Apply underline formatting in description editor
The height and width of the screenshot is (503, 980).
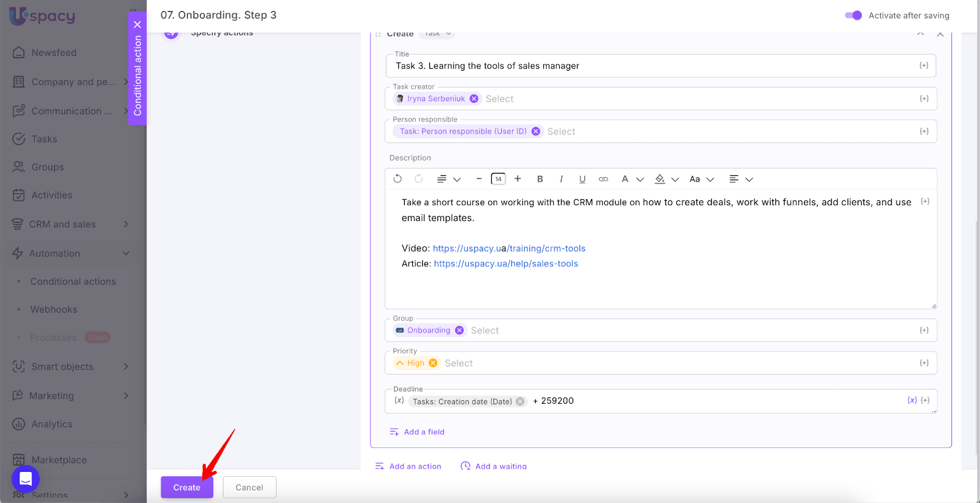[x=582, y=179]
